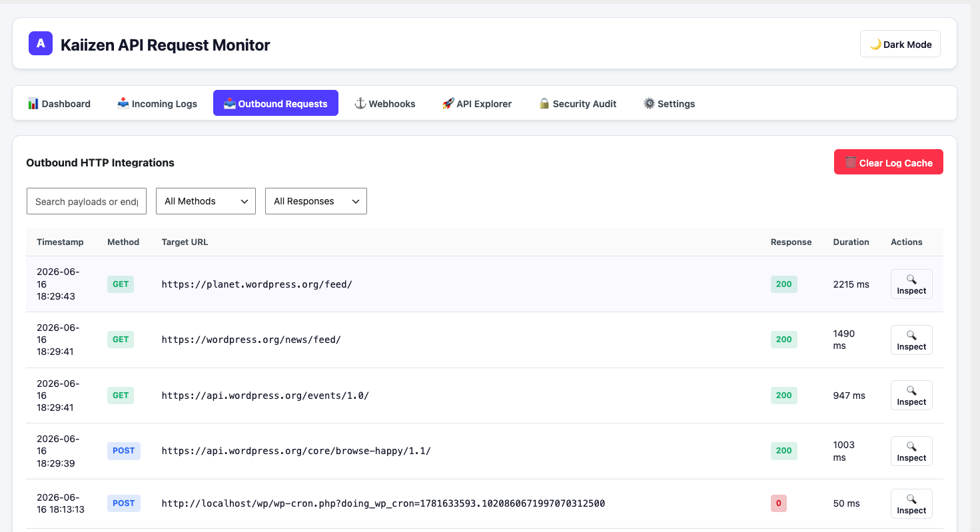Click the 2215 ms duration value
980x532 pixels.
coord(851,284)
